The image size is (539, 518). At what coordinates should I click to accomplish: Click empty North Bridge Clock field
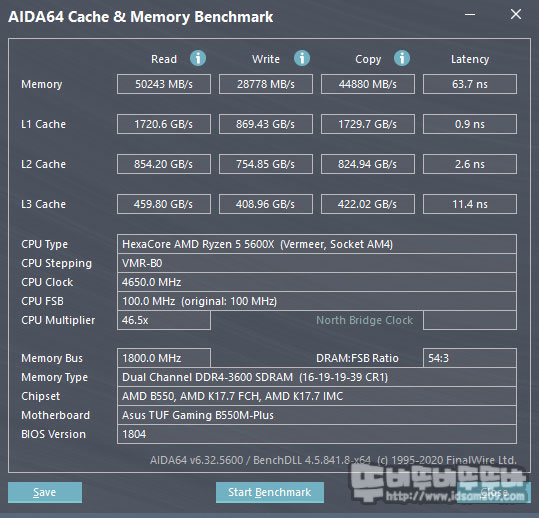coord(470,320)
